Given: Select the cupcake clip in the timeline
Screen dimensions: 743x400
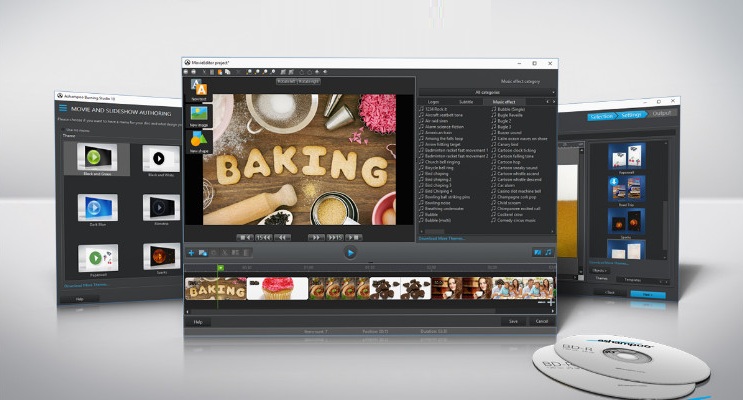Looking at the screenshot, I should coord(275,288).
